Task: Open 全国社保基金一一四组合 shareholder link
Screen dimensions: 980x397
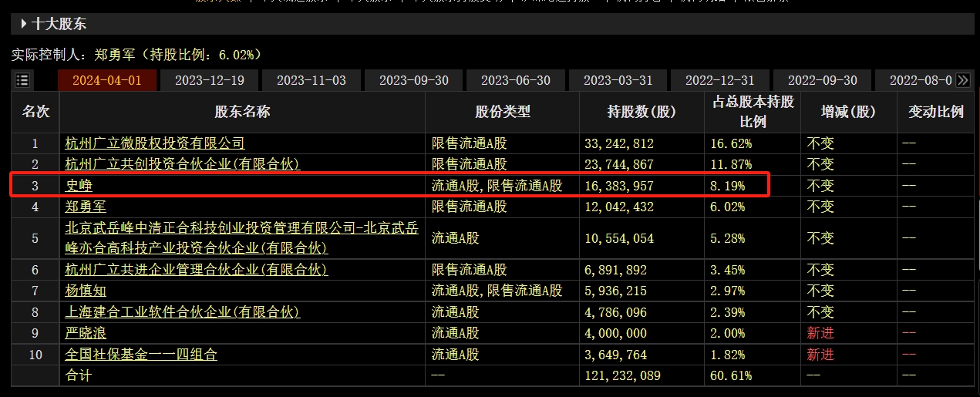Action: tap(141, 355)
